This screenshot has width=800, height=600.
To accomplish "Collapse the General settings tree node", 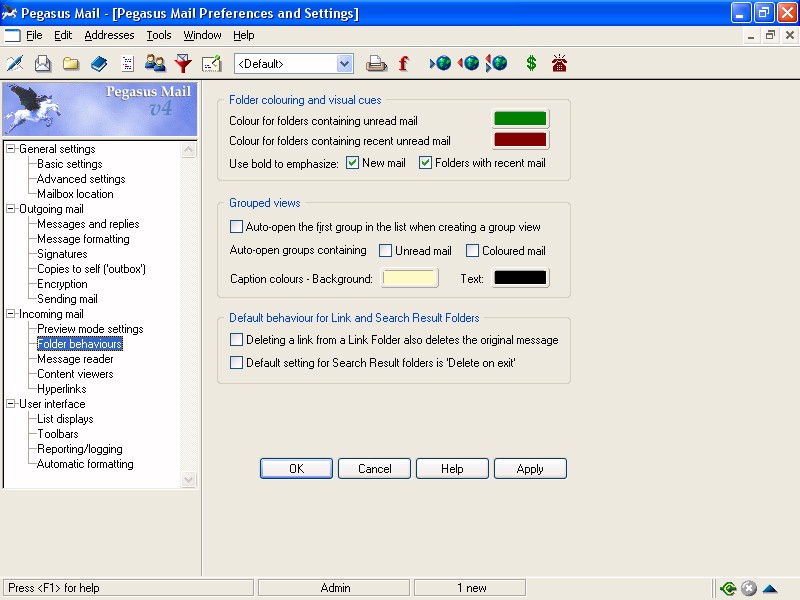I will [x=10, y=148].
